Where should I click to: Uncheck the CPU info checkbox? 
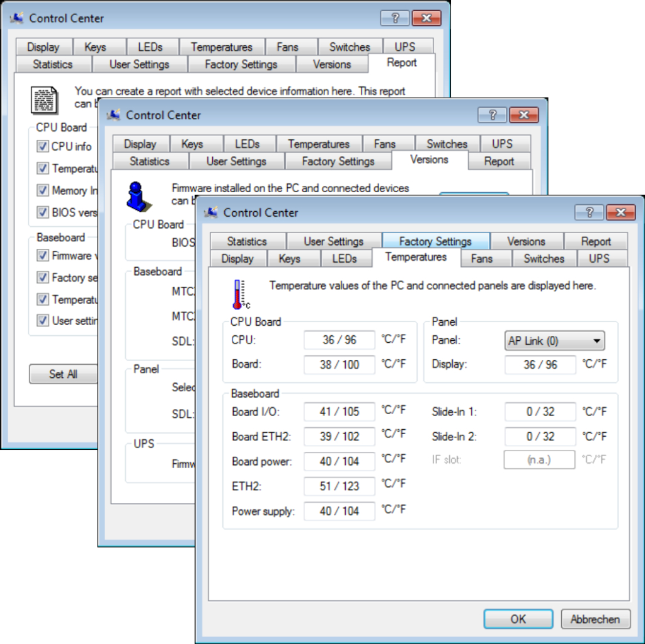(43, 146)
